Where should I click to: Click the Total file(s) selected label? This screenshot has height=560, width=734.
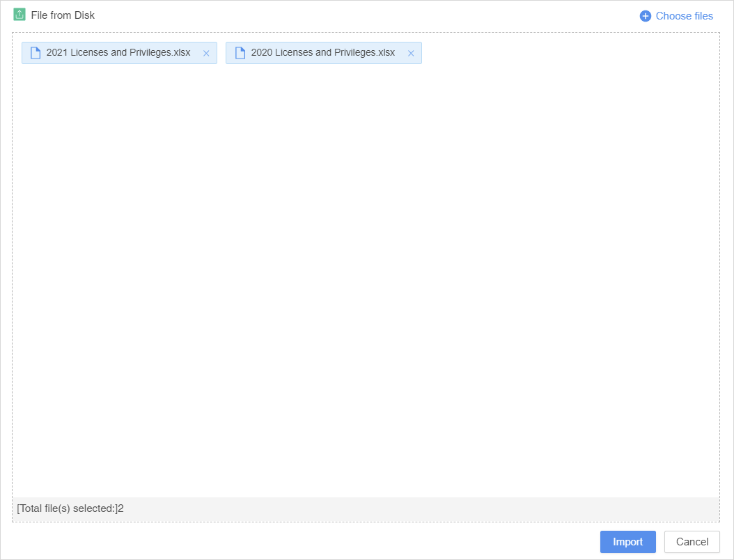[x=66, y=508]
